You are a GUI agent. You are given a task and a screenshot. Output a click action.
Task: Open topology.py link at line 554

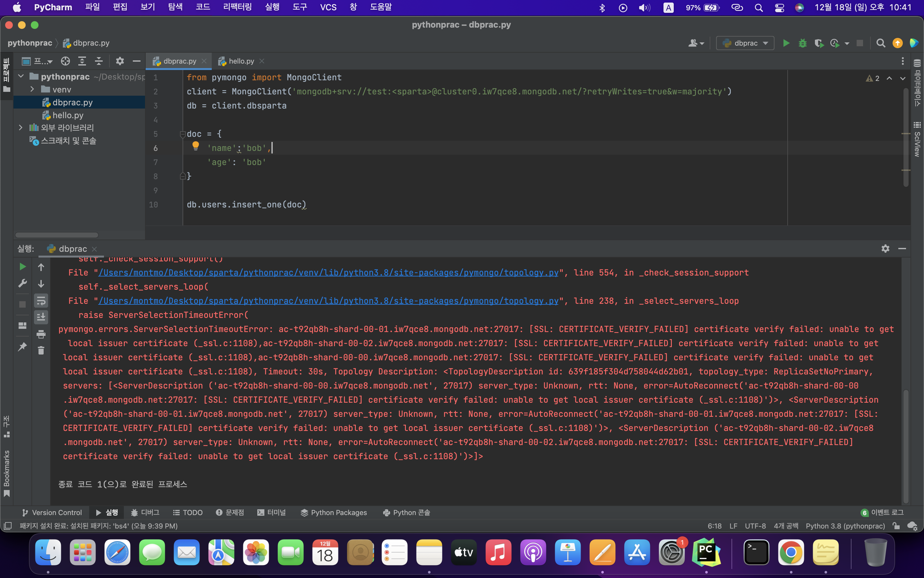pyautogui.click(x=328, y=273)
